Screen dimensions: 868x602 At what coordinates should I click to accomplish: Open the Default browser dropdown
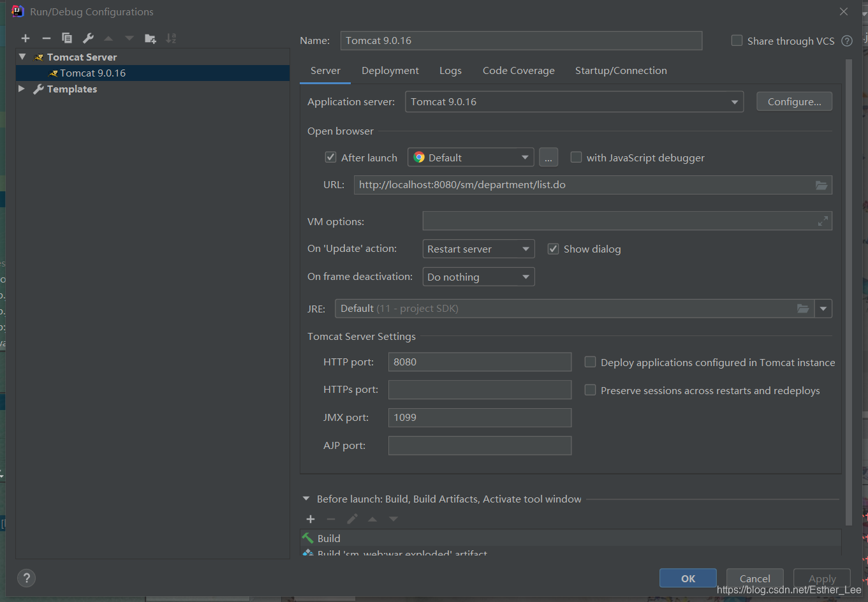[x=471, y=158]
